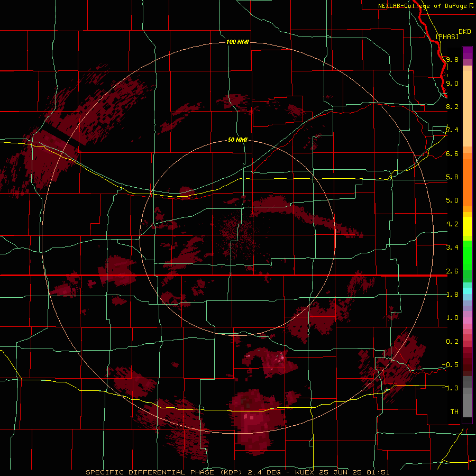Click the 9.0 legend value

[x=452, y=83]
